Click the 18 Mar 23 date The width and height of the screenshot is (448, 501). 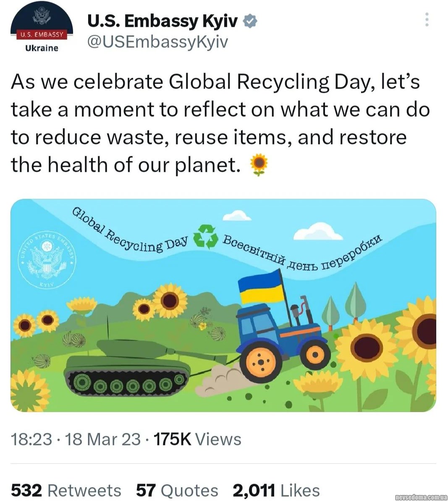tap(103, 439)
